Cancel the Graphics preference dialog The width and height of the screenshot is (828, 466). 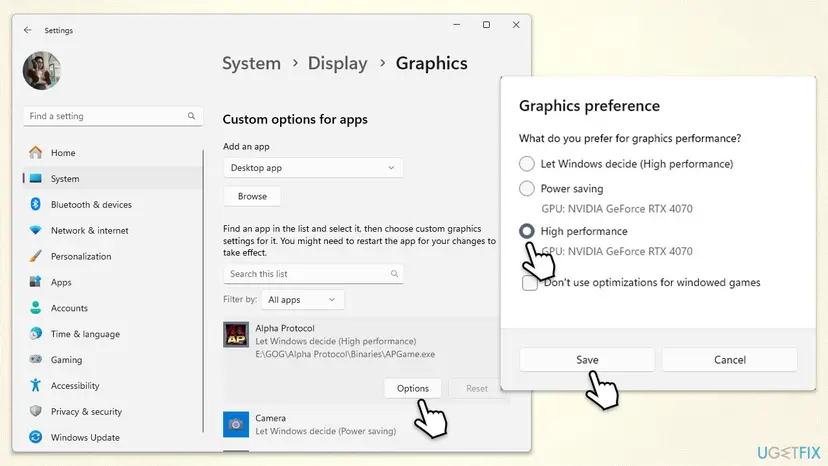pyautogui.click(x=730, y=360)
